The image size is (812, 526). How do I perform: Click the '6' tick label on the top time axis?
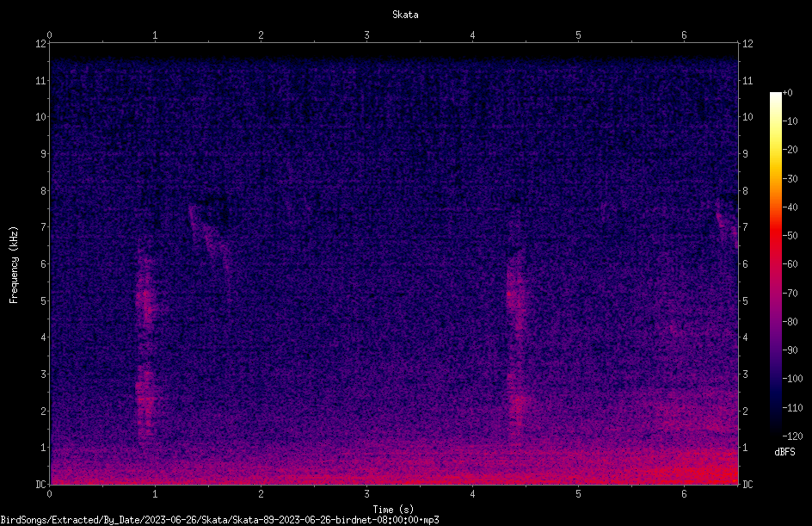pyautogui.click(x=684, y=35)
